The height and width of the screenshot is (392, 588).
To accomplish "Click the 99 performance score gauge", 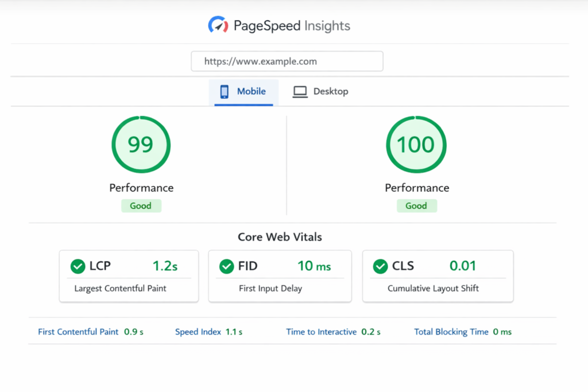I will [141, 145].
